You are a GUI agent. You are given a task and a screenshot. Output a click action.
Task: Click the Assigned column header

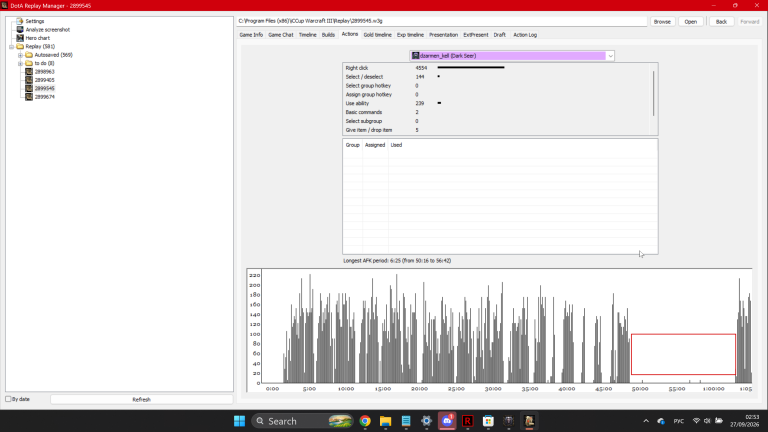pos(375,145)
